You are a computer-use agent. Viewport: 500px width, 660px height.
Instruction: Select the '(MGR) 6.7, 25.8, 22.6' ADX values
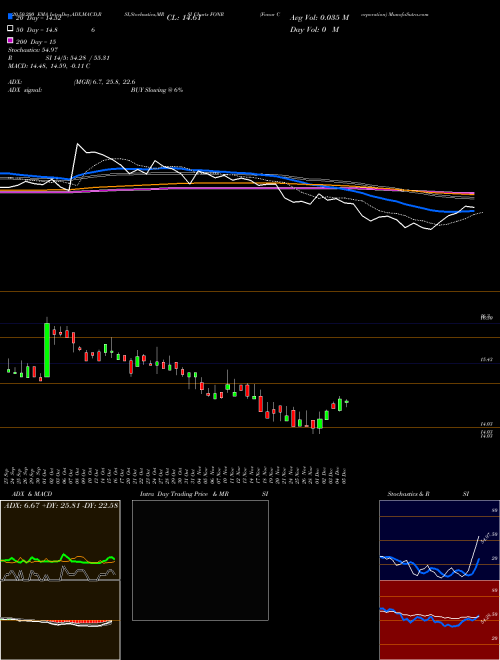(x=104, y=82)
